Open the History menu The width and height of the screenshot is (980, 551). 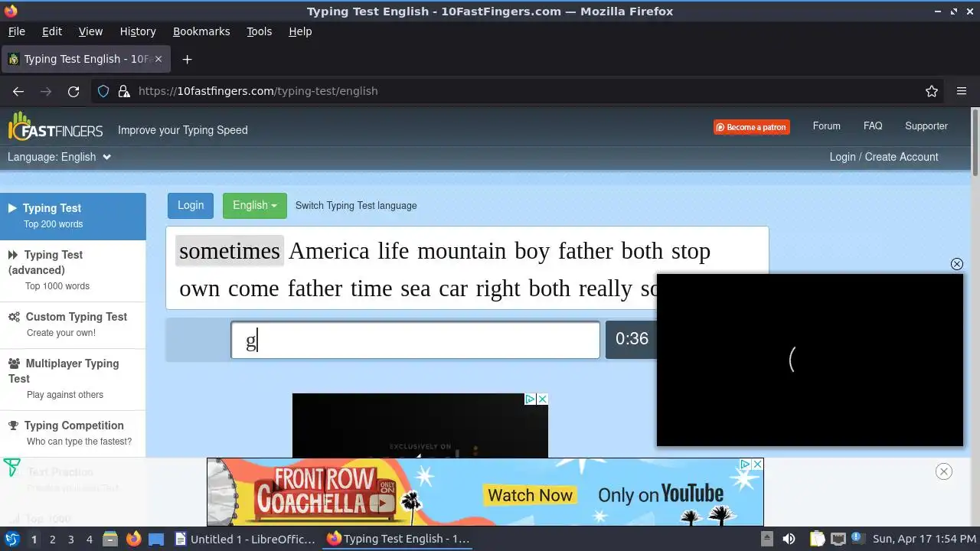coord(138,31)
